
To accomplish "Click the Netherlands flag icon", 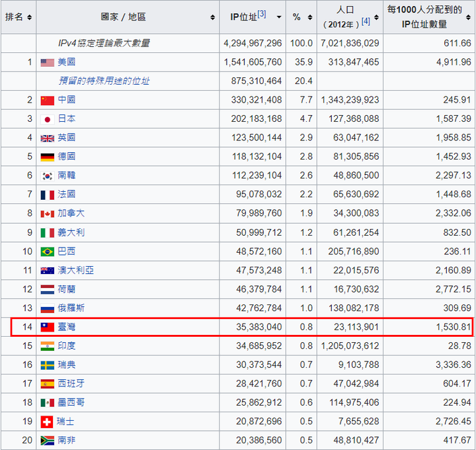I will 48,290.
